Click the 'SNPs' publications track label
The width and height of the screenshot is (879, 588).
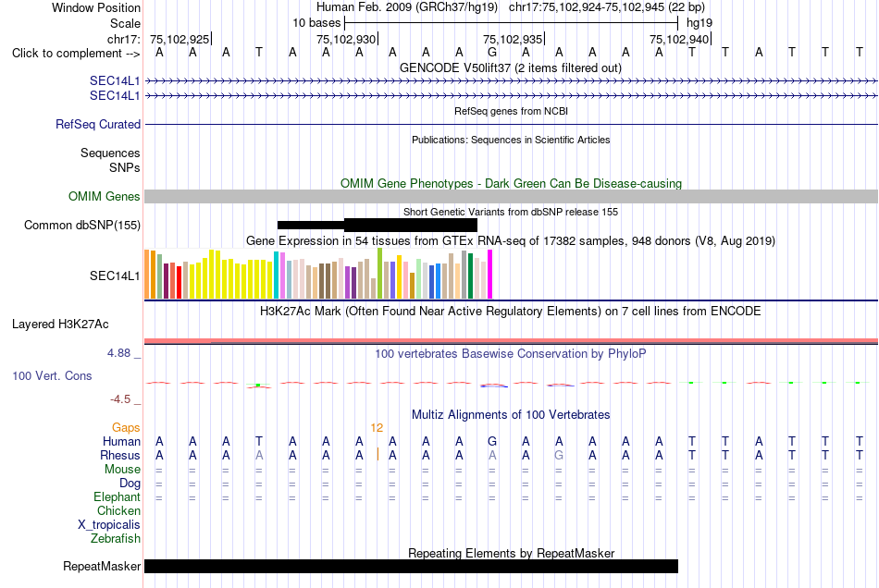pos(125,167)
